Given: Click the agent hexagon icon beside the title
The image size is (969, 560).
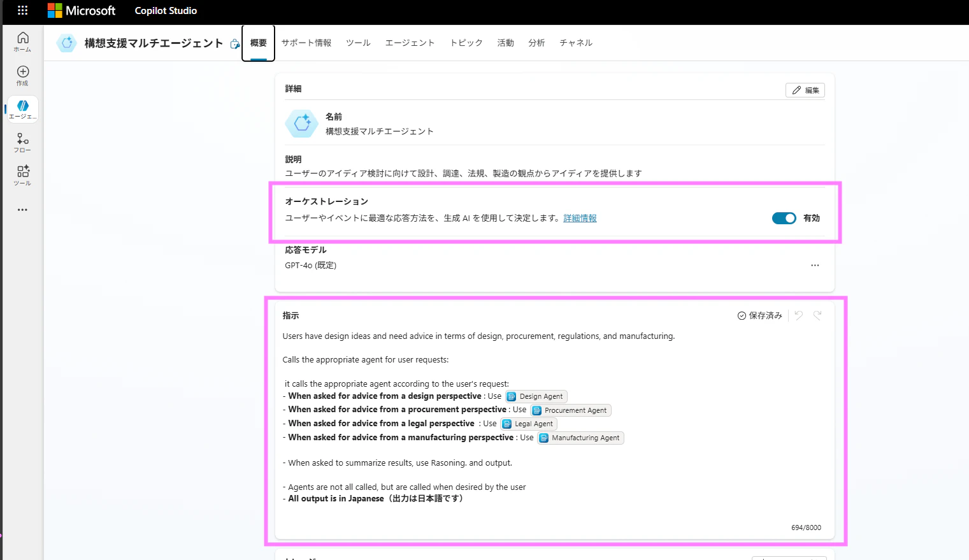Looking at the screenshot, I should tap(67, 43).
